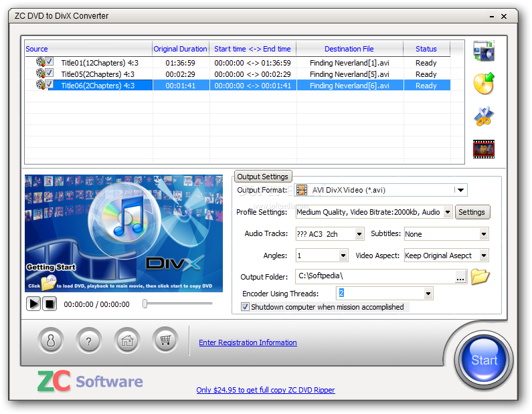Click the AVI format icon in Output Format

(x=302, y=190)
